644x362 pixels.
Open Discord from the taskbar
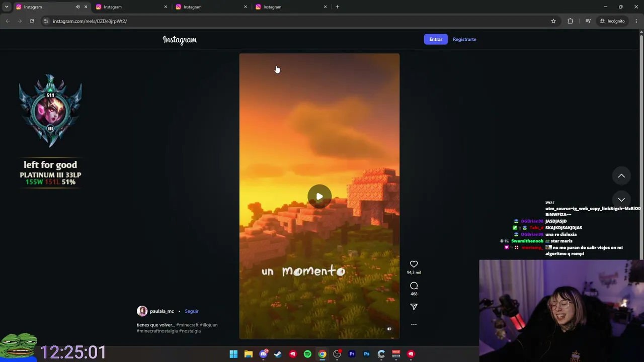[x=263, y=354]
